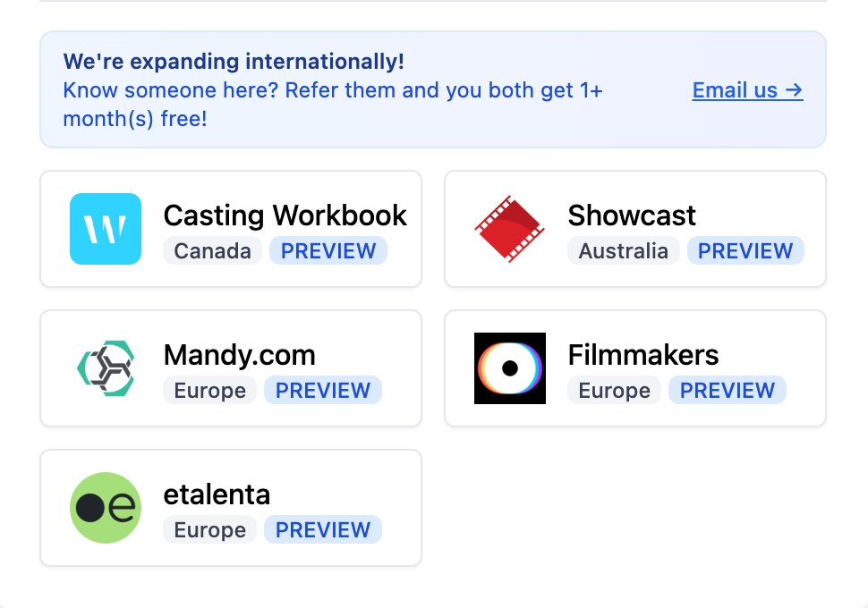The image size is (868, 608).
Task: Click the Canada region tag
Action: [212, 250]
